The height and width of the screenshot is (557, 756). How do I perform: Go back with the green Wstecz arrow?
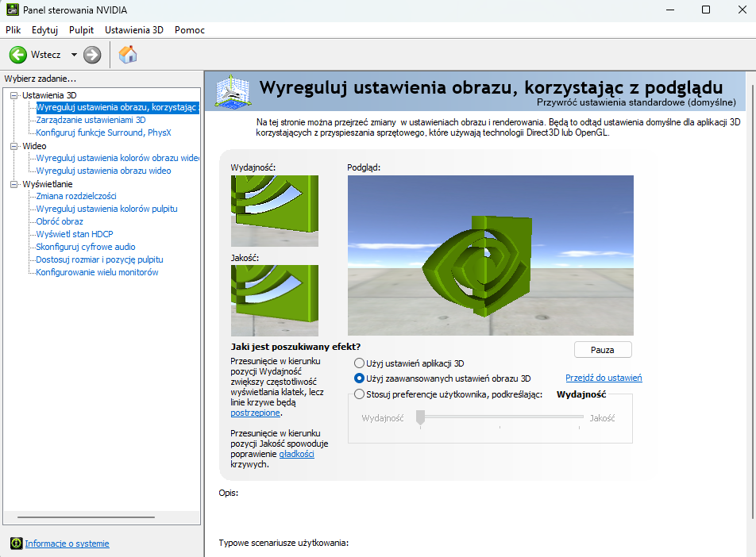18,55
